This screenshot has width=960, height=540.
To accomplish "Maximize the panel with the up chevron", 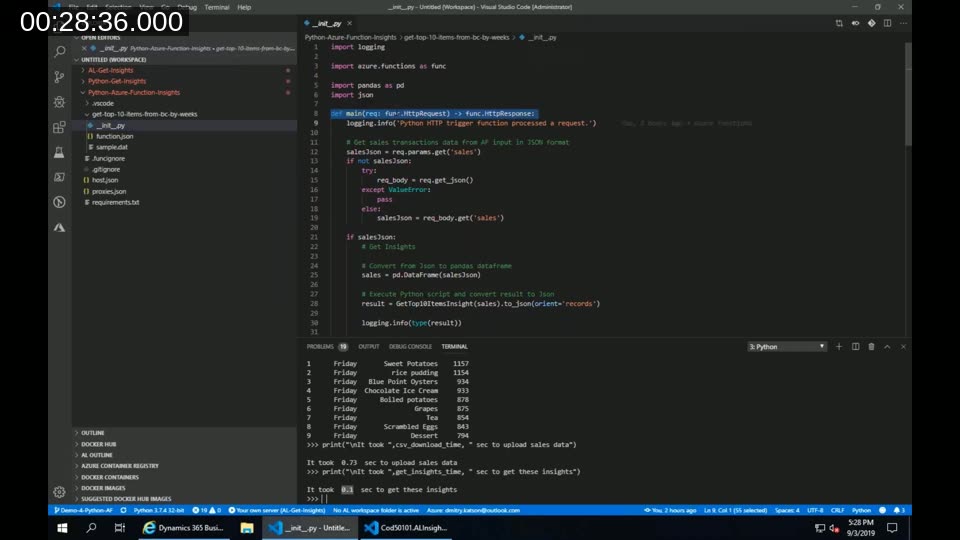I will coord(887,347).
